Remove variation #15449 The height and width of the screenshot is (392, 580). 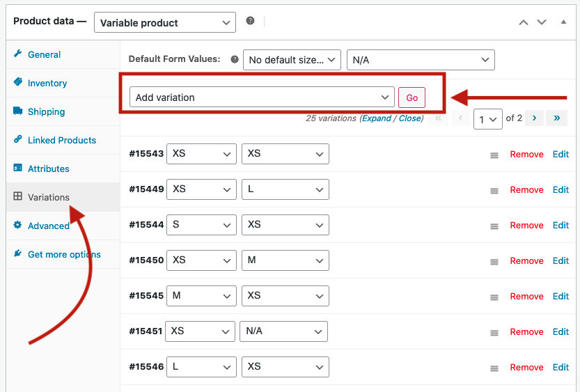click(526, 189)
